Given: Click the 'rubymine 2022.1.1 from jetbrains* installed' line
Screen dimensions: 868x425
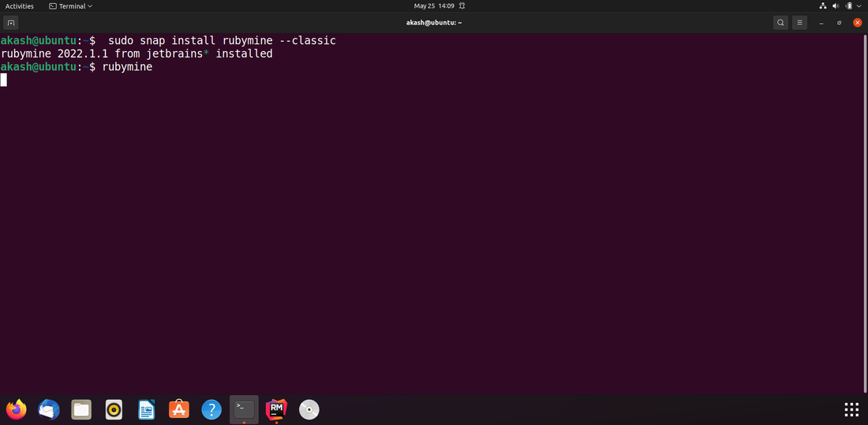Looking at the screenshot, I should point(137,54).
